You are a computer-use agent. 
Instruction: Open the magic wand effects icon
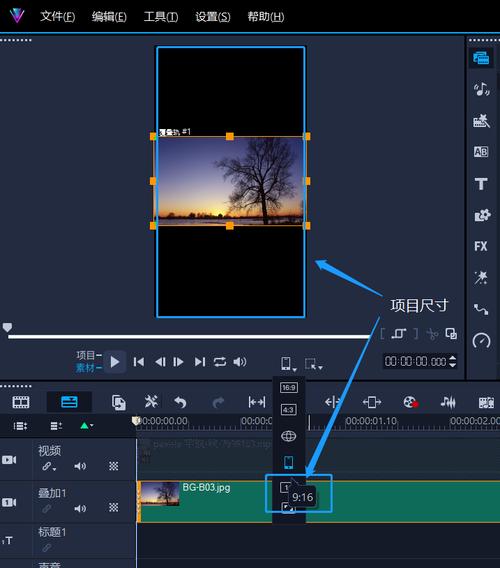[481, 278]
